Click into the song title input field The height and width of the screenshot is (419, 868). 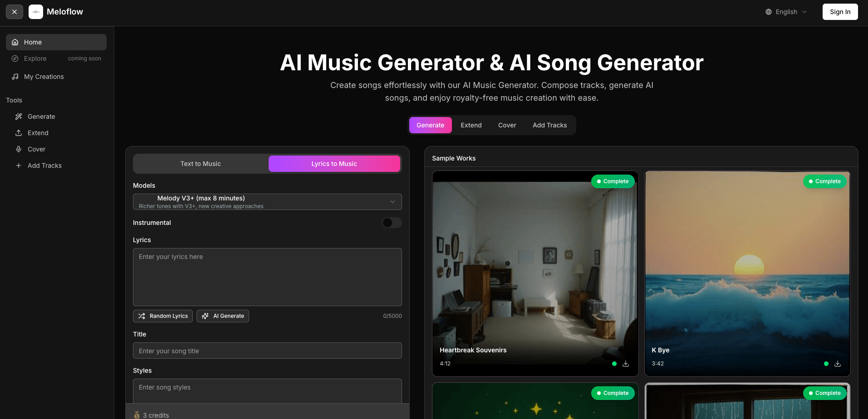267,351
